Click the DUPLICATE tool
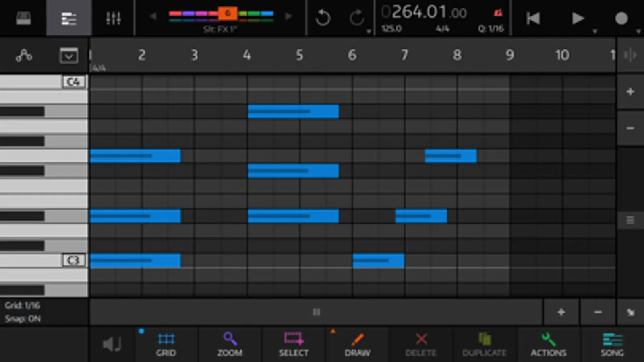The height and width of the screenshot is (362, 644). click(485, 345)
